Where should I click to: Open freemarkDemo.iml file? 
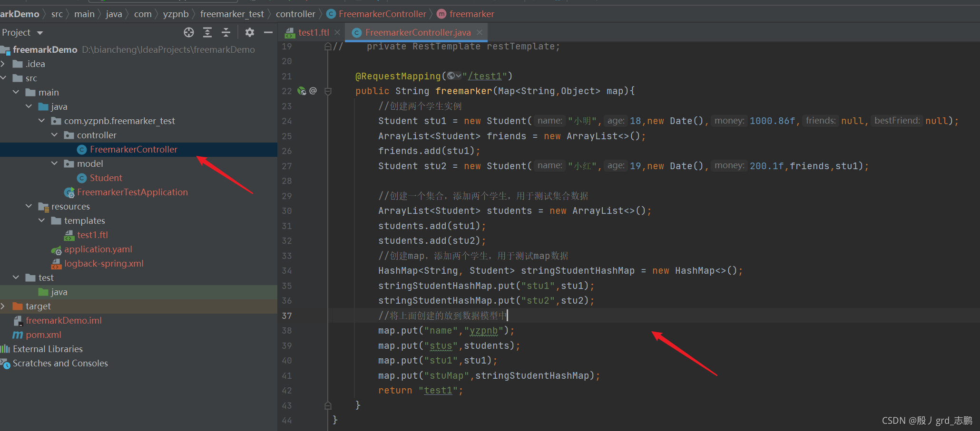click(x=64, y=320)
